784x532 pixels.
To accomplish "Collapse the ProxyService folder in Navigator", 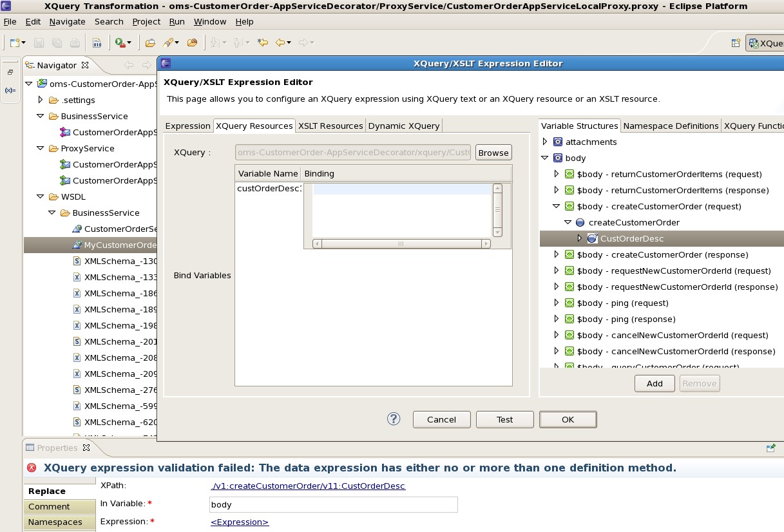I will coord(40,148).
